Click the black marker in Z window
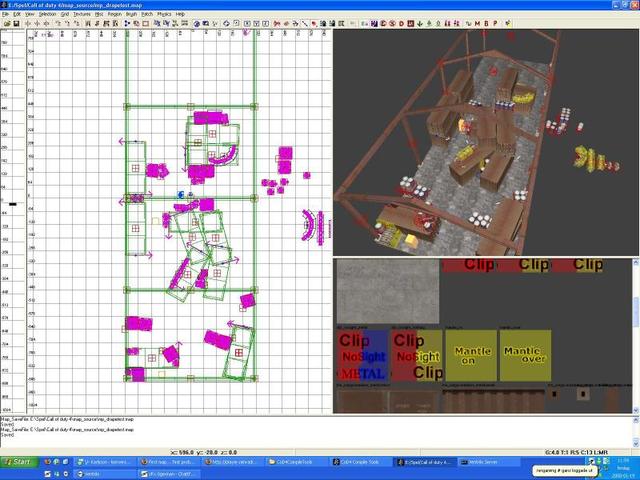Viewport: 640px width, 480px height. point(13,204)
